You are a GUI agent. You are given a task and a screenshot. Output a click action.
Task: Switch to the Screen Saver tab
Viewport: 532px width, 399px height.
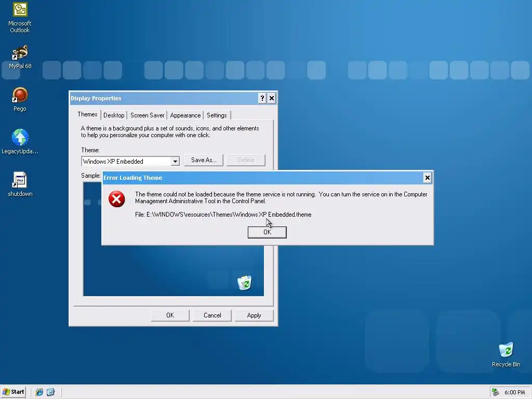[x=147, y=115]
